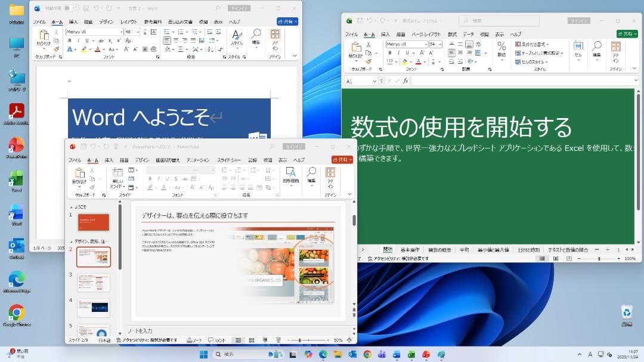This screenshot has height=362, width=644.
Task: Open the font size dropdown in Word
Action: pyautogui.click(x=138, y=31)
